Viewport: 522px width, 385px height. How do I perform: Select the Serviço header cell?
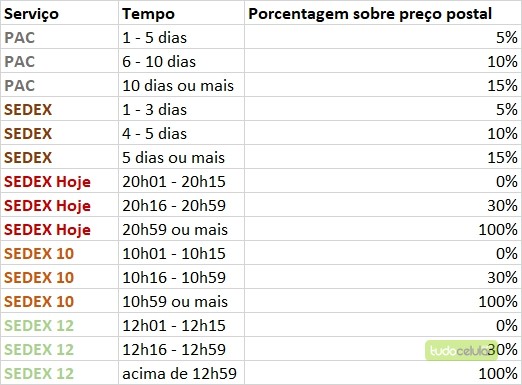(x=60, y=13)
